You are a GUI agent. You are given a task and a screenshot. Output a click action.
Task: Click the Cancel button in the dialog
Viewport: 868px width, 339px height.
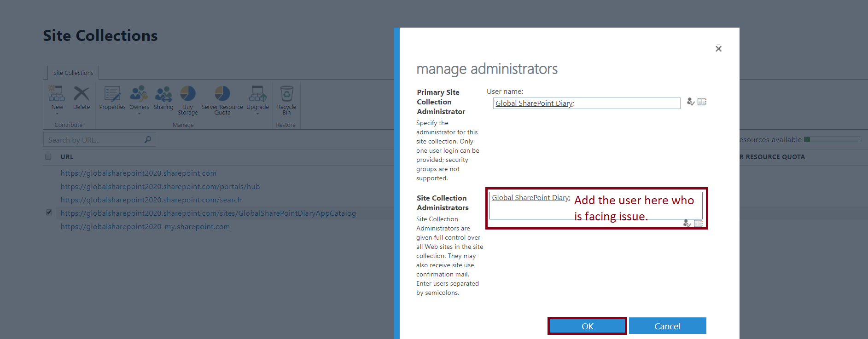667,326
